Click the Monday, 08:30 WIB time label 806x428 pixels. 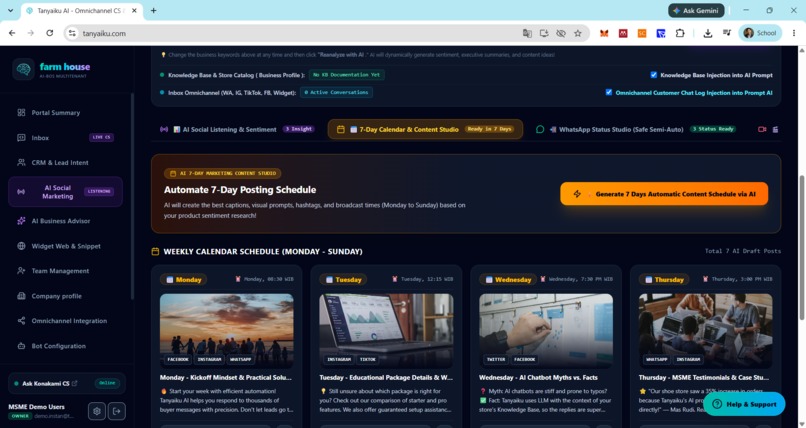tap(264, 279)
